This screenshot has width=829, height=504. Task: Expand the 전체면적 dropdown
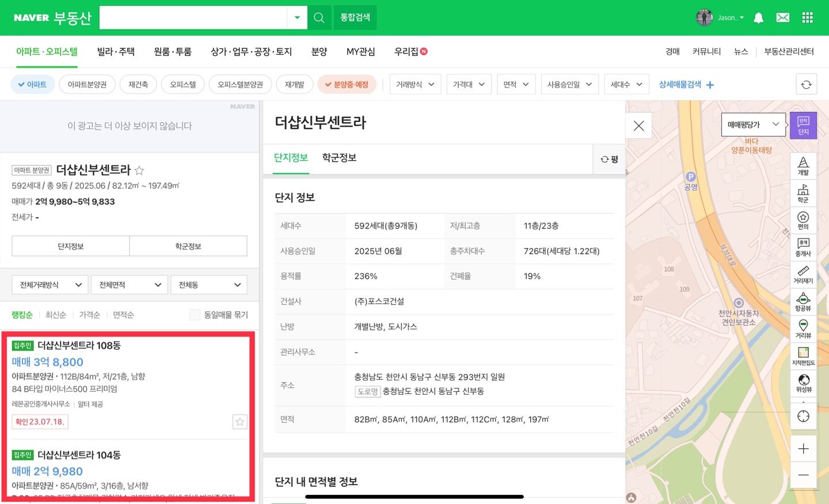point(130,285)
